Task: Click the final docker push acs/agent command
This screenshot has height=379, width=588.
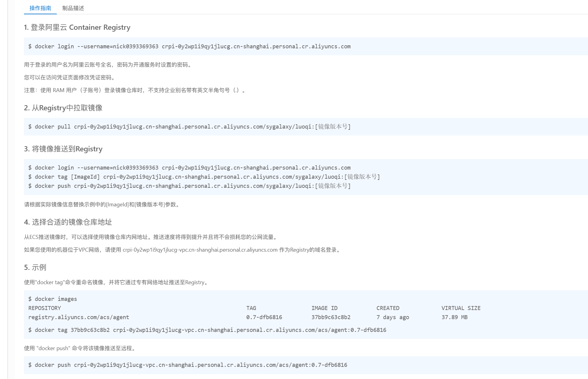Action: (188, 365)
